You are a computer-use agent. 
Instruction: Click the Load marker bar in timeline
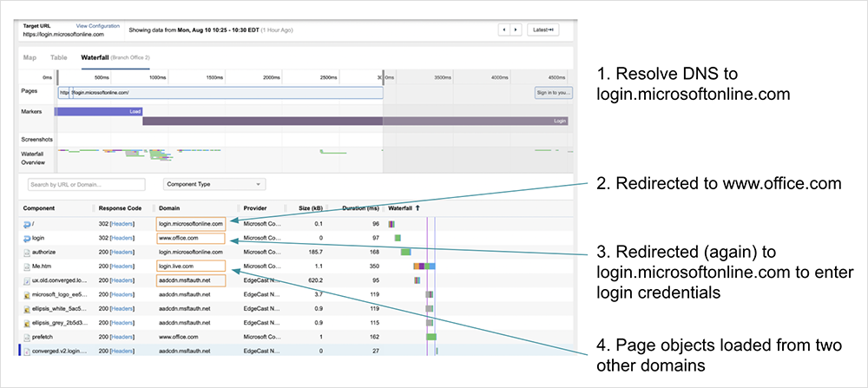pyautogui.click(x=98, y=111)
